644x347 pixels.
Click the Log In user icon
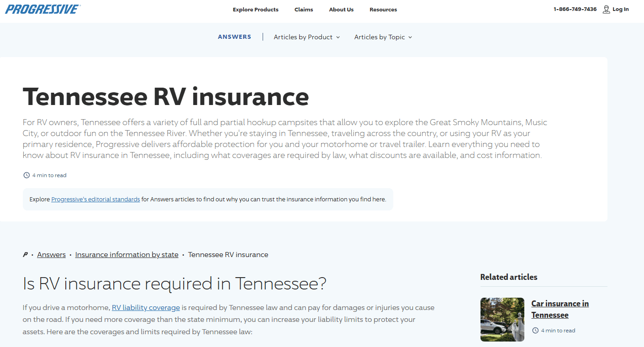[x=606, y=9]
